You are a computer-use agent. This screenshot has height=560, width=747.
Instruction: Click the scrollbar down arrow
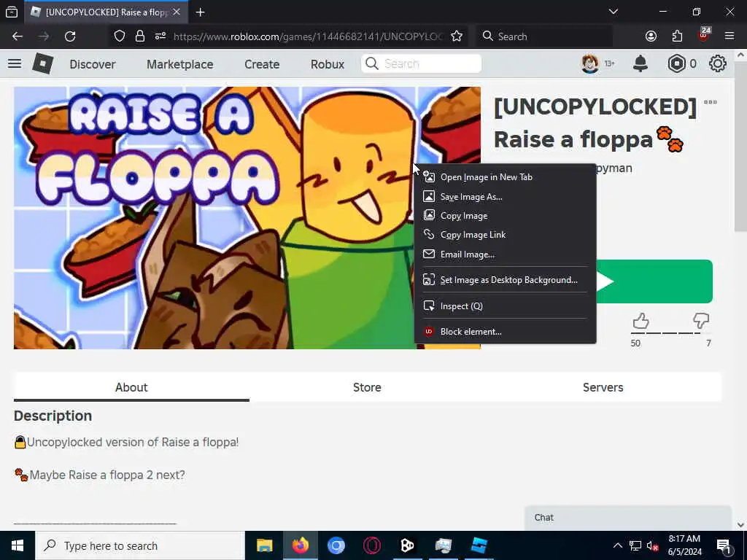click(741, 525)
